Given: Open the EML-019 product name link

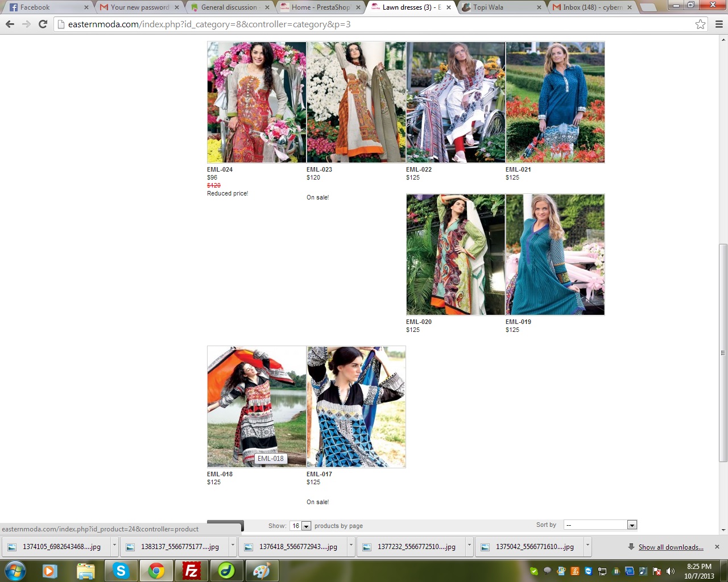Looking at the screenshot, I should coord(518,322).
